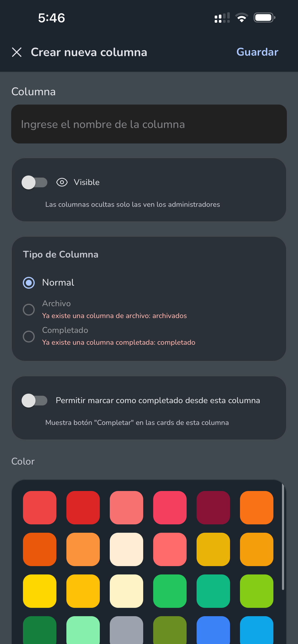
Task: Pick the teal green color swatch
Action: tap(213, 591)
